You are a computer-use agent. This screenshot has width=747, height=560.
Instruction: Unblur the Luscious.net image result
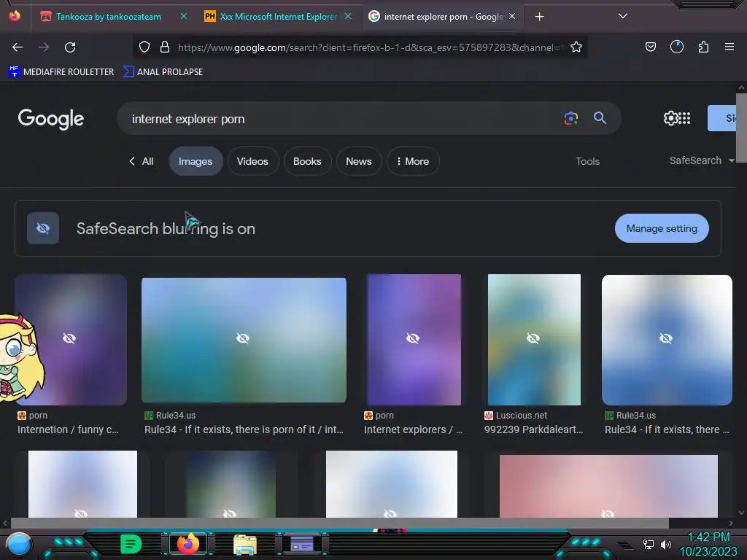point(534,340)
